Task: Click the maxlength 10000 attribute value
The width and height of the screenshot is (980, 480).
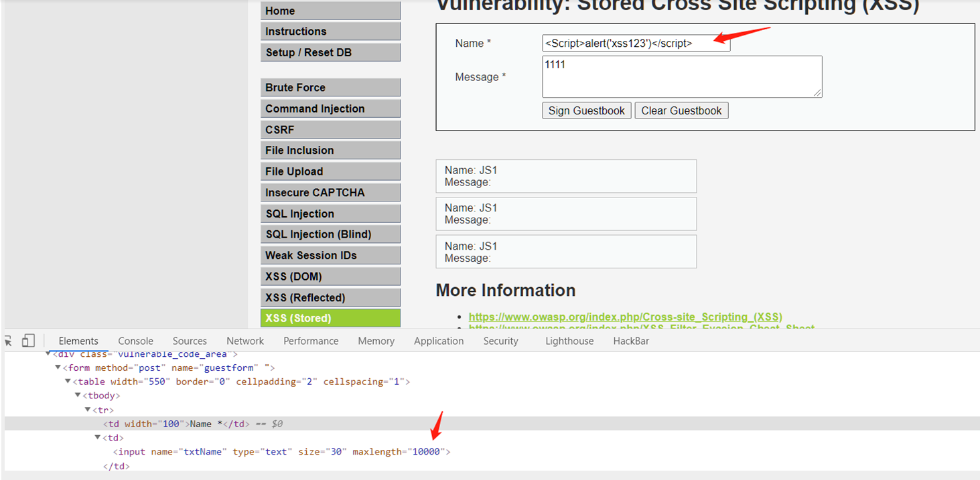Action: (x=426, y=452)
